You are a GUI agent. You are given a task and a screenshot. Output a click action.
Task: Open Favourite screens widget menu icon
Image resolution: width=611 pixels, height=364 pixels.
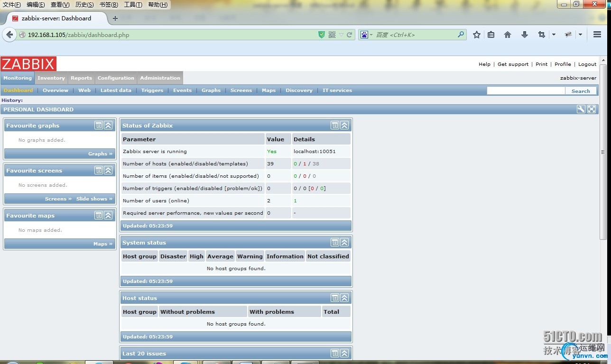(99, 170)
